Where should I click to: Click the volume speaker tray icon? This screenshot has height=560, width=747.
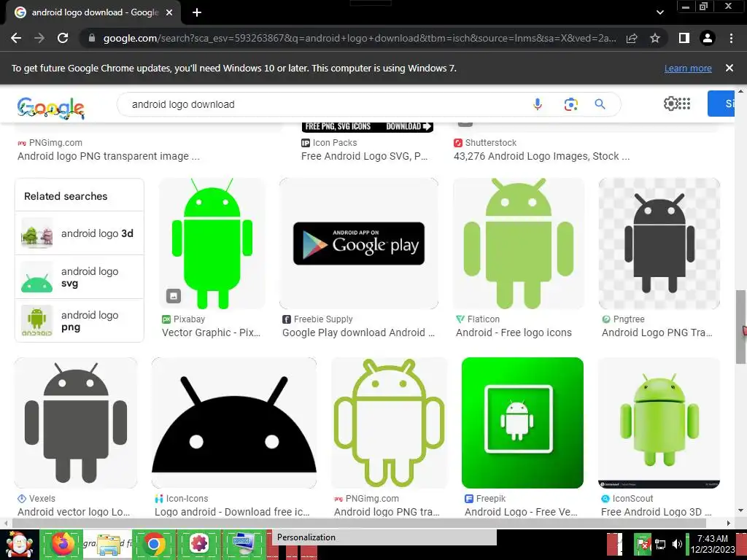[x=676, y=544]
